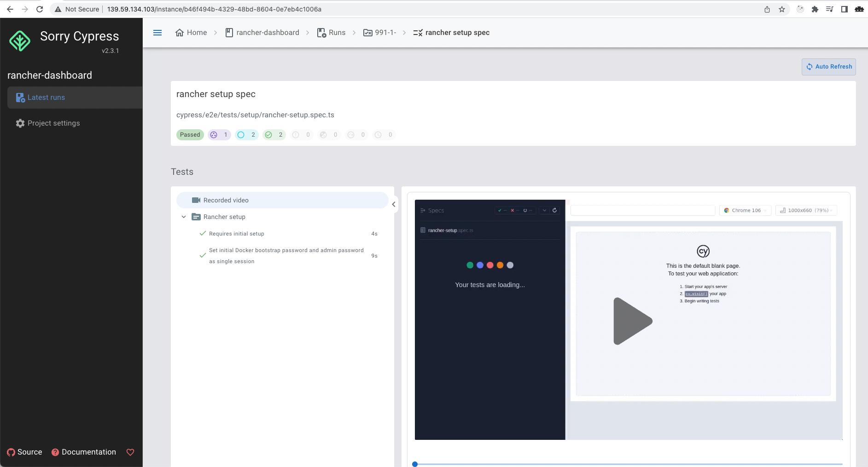
Task: Click the Passed status badge
Action: click(190, 134)
